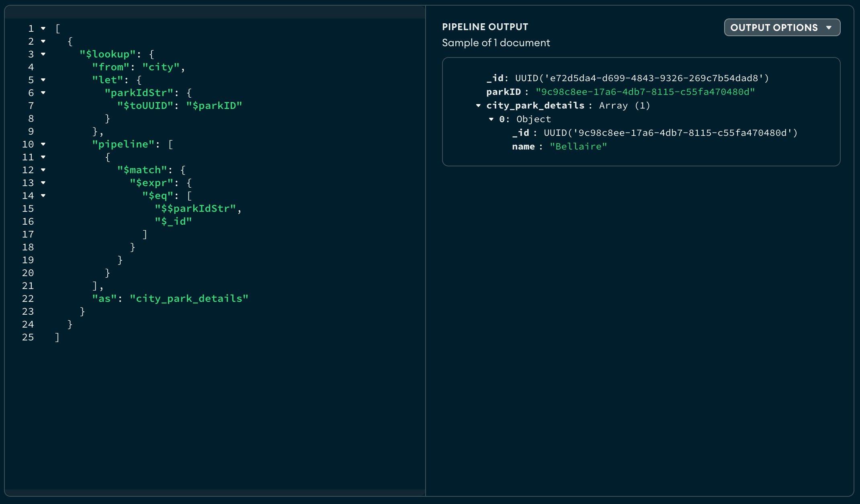The width and height of the screenshot is (860, 504).
Task: Collapse the fold arrow on line 11
Action: tap(43, 157)
